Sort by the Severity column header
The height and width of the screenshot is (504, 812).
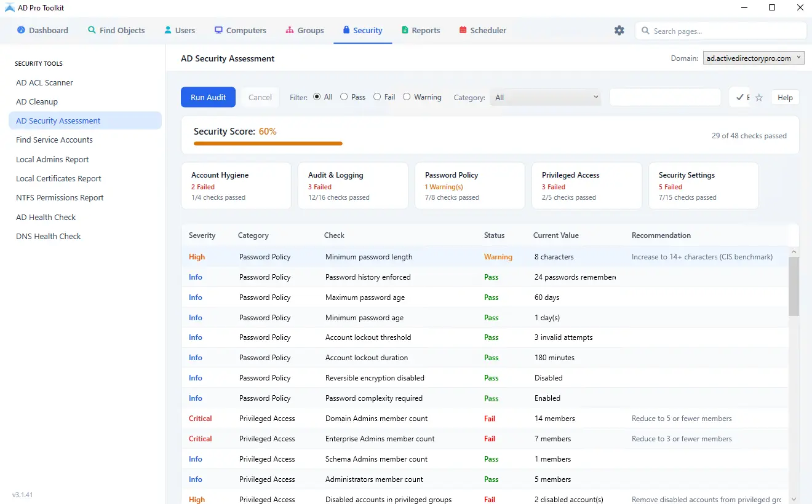(x=202, y=235)
